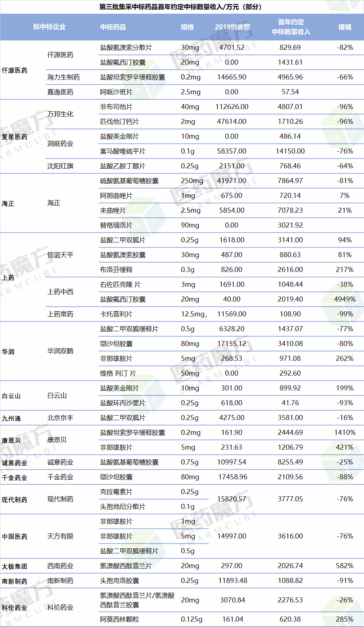Screen dimensions: 364x627
Task: Select the drug 卡托普利片
Action: pos(116,314)
